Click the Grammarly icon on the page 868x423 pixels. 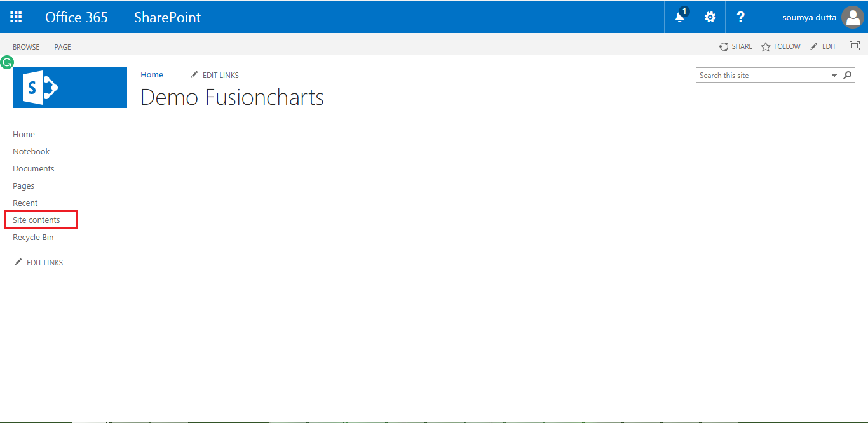coord(7,62)
